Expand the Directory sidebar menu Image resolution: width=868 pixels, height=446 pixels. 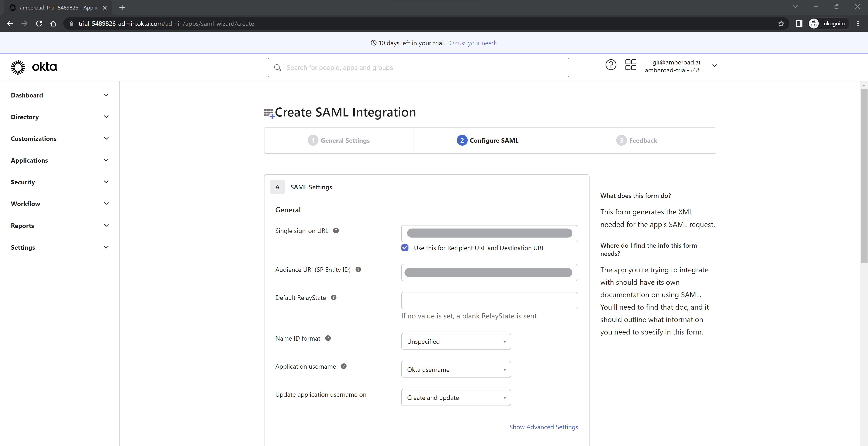pos(60,117)
